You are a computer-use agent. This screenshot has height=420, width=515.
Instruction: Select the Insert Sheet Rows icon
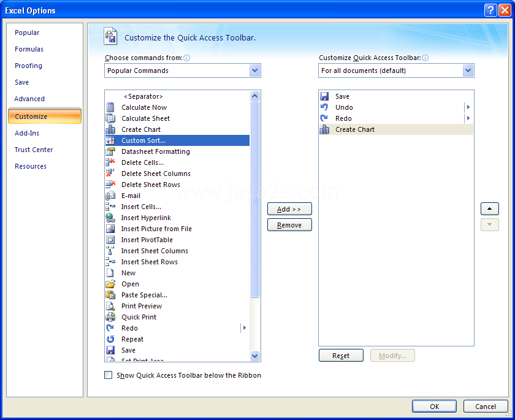110,262
